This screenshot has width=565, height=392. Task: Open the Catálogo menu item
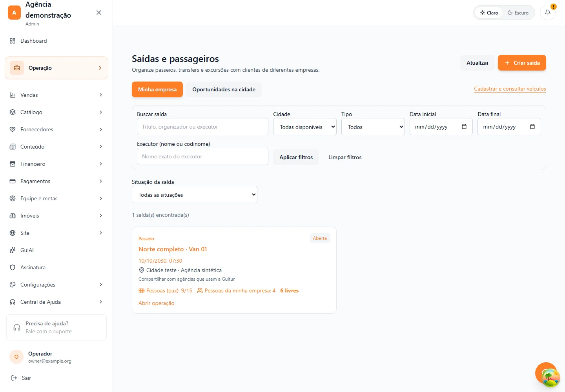(56, 112)
